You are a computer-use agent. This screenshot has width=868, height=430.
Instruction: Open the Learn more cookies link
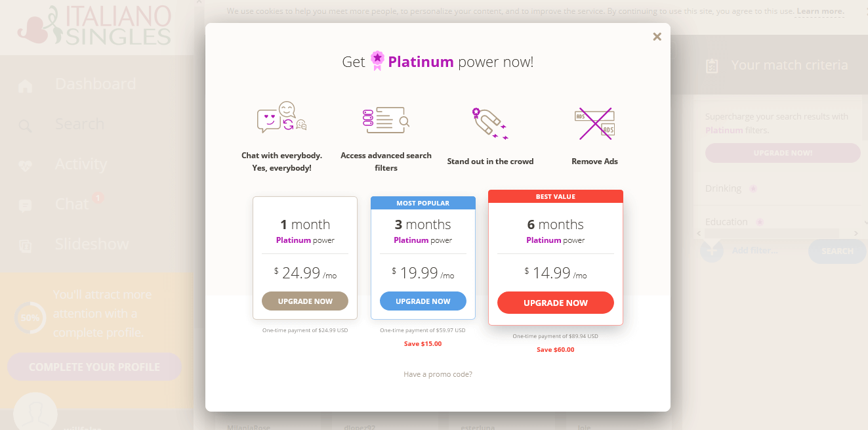coord(820,11)
